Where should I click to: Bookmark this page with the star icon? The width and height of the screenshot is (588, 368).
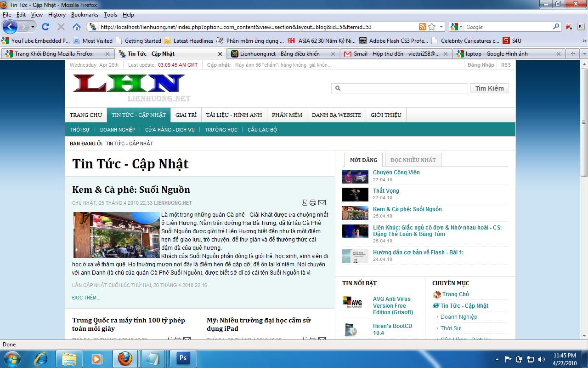432,27
